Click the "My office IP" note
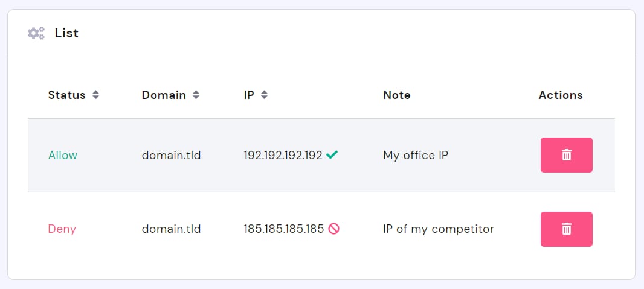This screenshot has height=289, width=644. 416,155
